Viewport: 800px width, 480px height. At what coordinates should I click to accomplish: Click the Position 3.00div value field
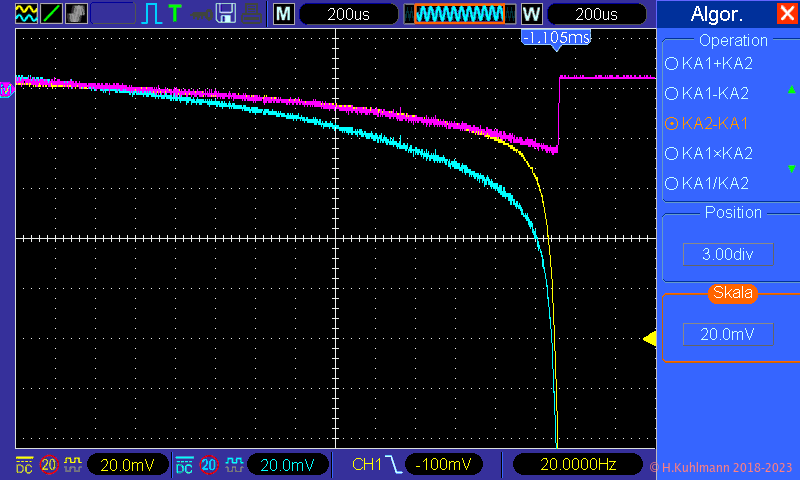pos(727,254)
